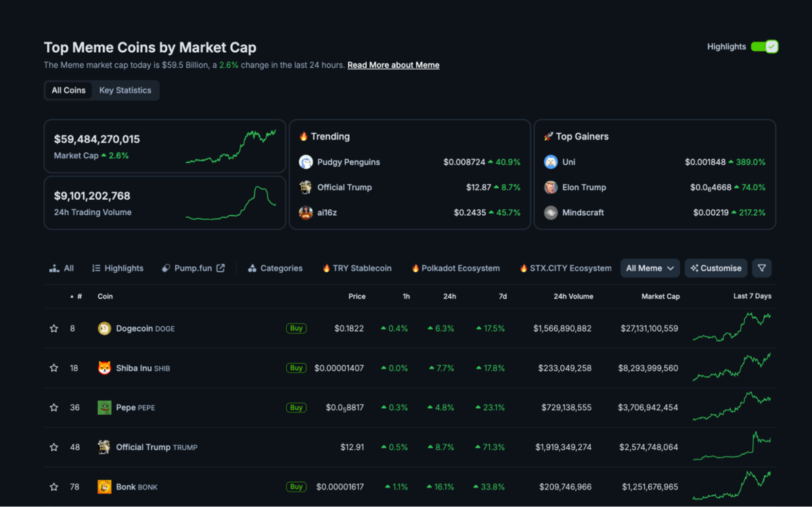Click the Official Trump logo in table

pos(104,447)
